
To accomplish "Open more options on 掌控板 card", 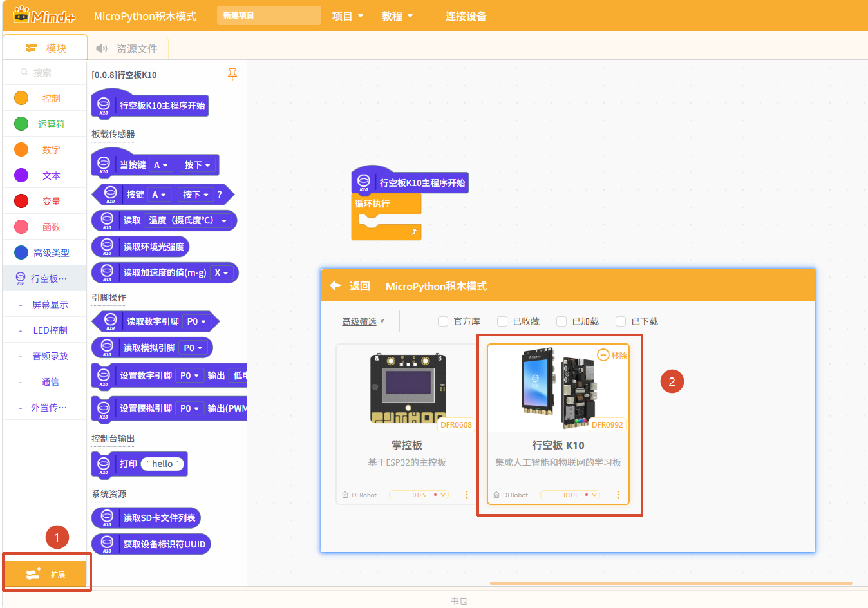I will coord(467,495).
